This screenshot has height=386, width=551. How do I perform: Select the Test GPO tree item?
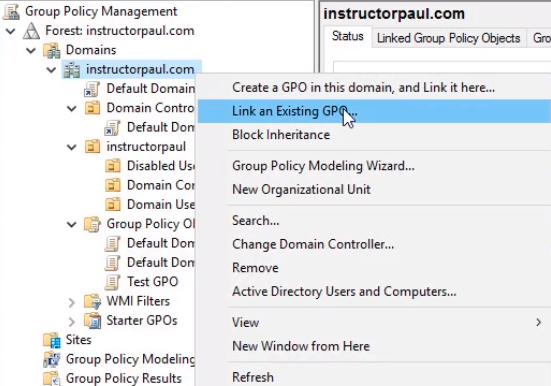153,282
